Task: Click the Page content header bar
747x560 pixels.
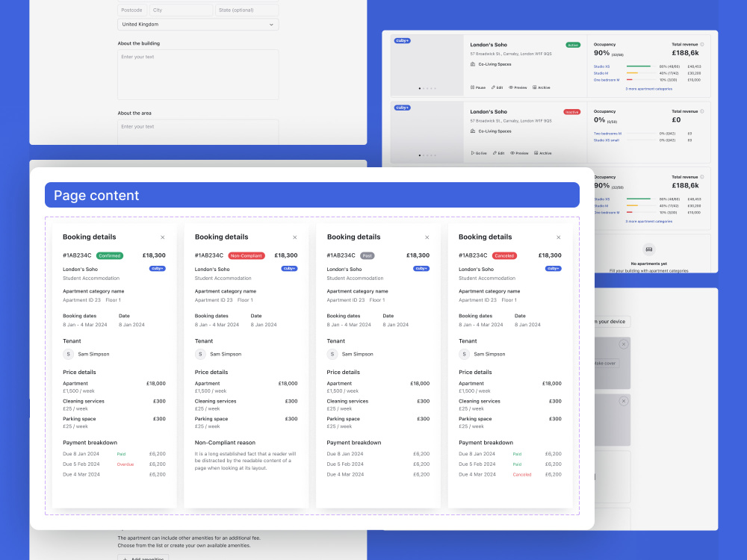Action: [x=312, y=195]
